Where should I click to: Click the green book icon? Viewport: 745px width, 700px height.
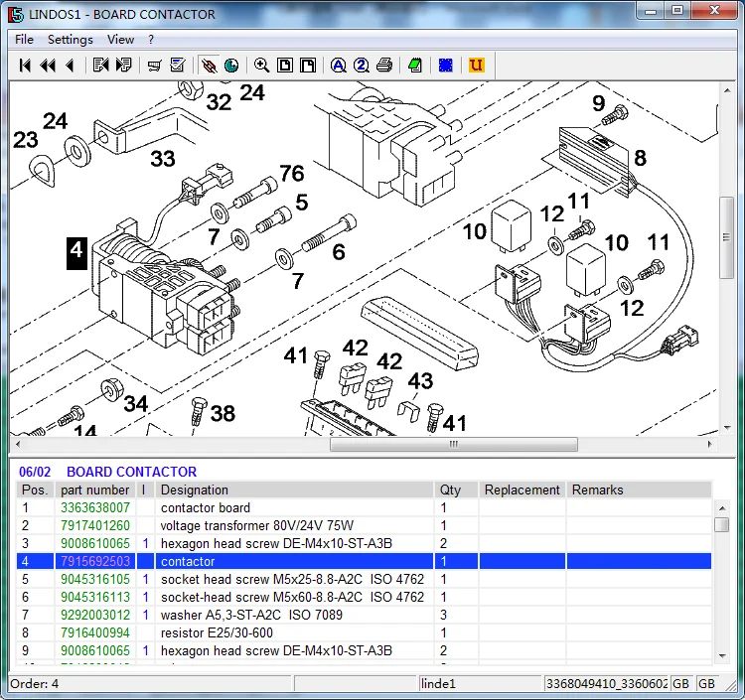coord(415,66)
